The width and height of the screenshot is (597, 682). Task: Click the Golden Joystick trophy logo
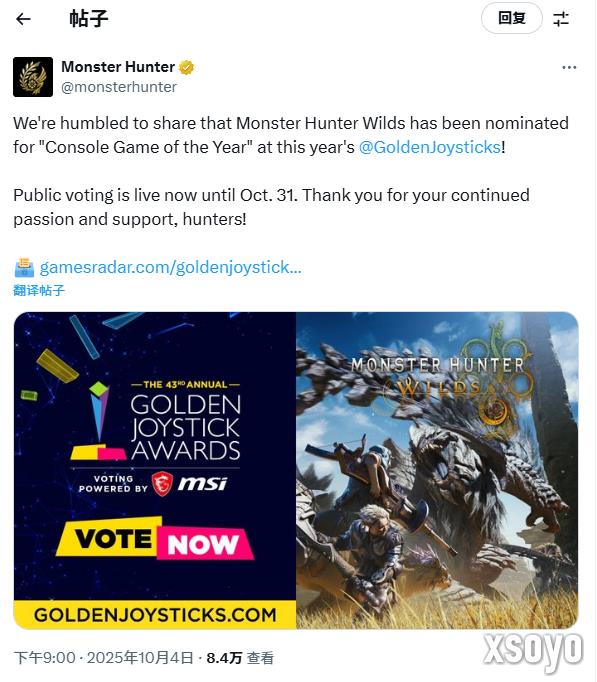tap(101, 421)
